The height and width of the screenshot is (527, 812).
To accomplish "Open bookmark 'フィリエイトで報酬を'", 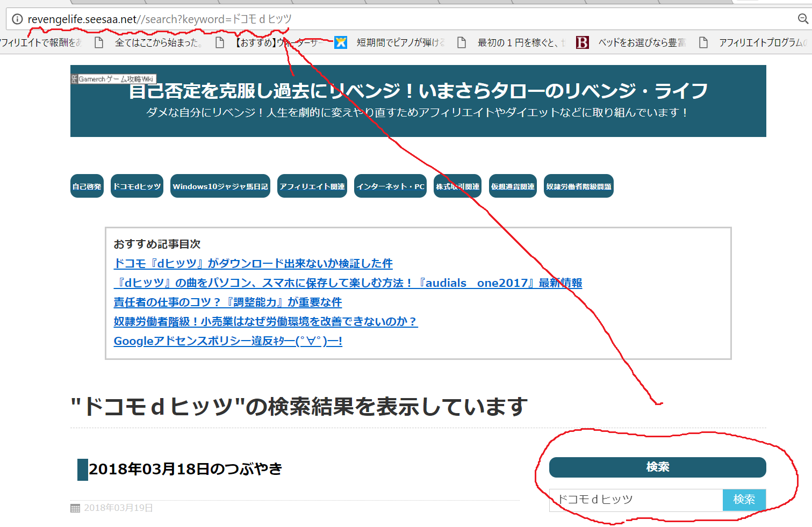I will pyautogui.click(x=41, y=42).
